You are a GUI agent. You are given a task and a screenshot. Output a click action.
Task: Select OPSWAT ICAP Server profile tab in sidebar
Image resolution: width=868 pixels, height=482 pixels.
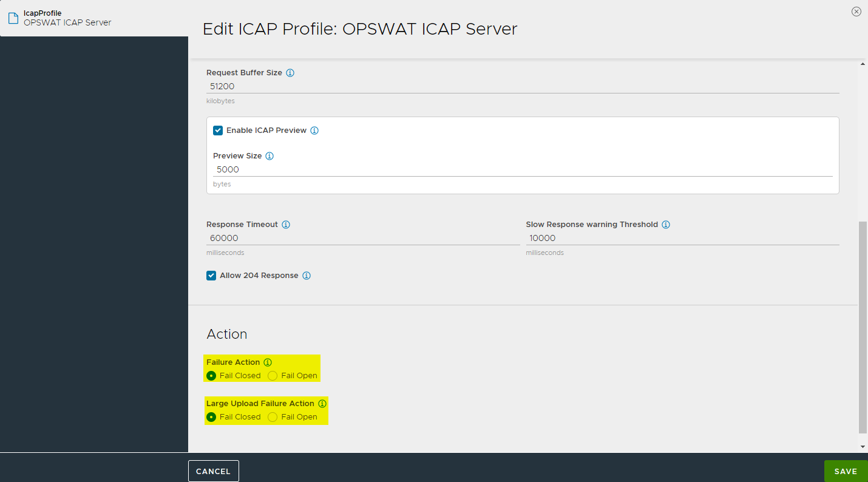94,18
